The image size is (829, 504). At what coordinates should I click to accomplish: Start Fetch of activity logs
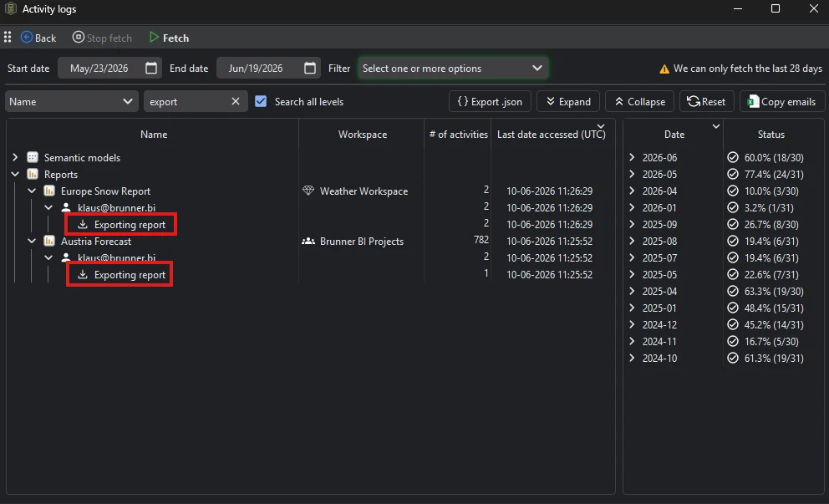point(169,38)
